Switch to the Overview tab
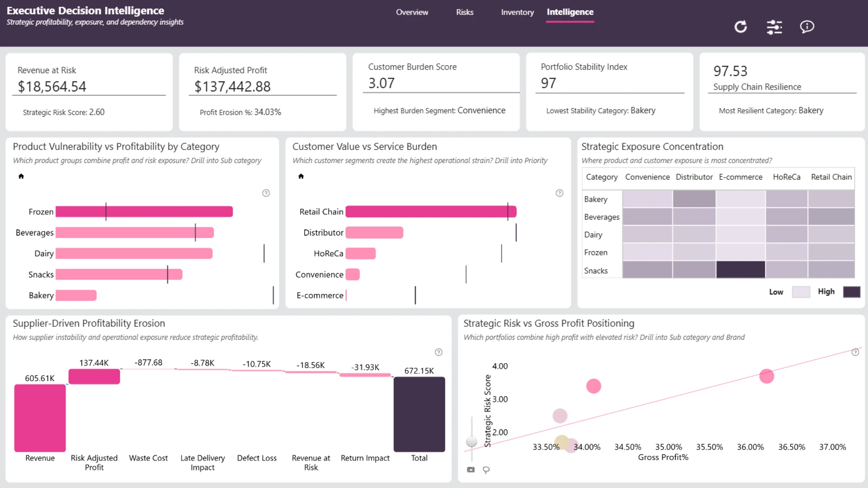The image size is (868, 488). point(412,12)
